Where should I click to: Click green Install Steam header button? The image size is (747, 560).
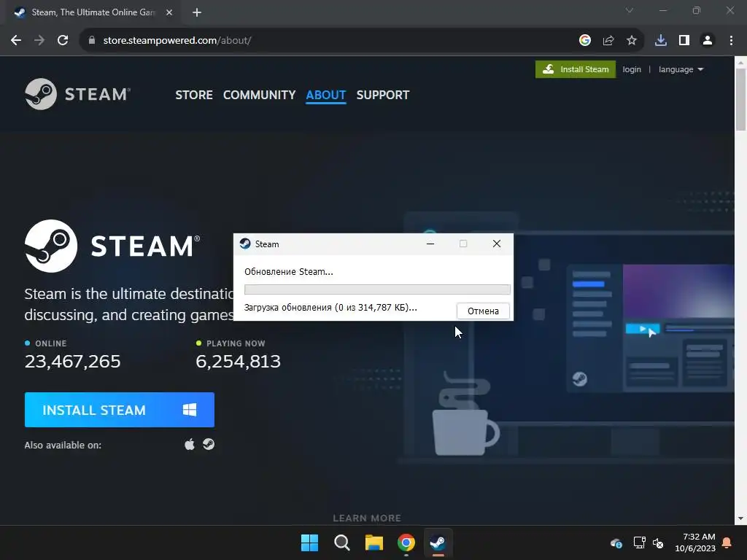point(576,69)
